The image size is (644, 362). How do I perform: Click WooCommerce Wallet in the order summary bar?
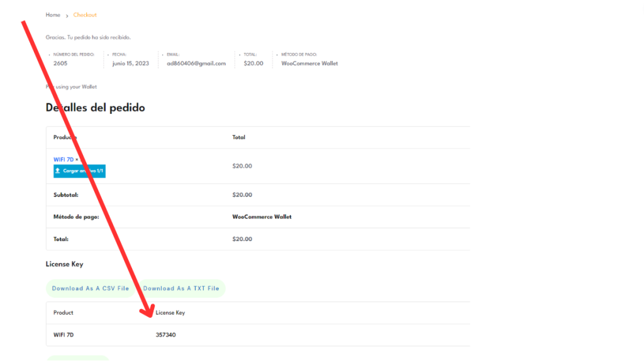tap(309, 64)
